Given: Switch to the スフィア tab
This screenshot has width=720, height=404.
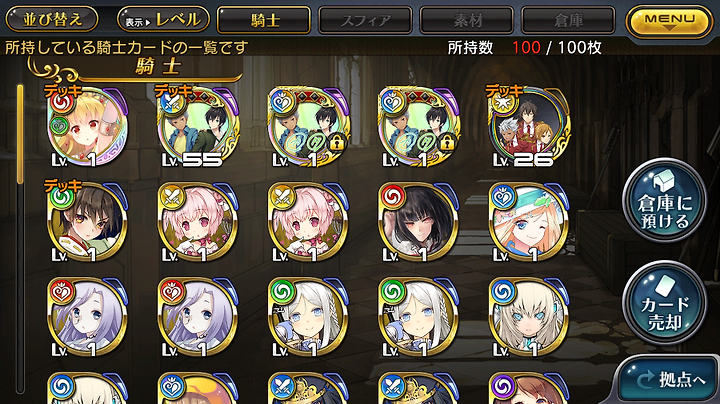Looking at the screenshot, I should point(366,20).
